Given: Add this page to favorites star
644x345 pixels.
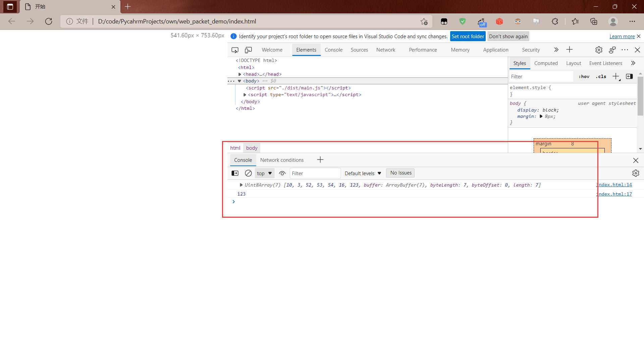Looking at the screenshot, I should point(424,21).
